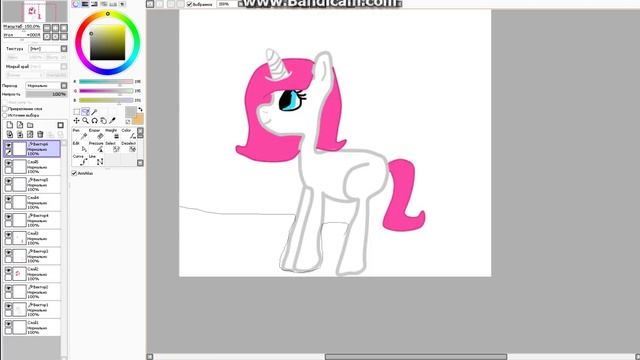Select the Вектор3 layer
The image size is (640, 360).
(32, 256)
